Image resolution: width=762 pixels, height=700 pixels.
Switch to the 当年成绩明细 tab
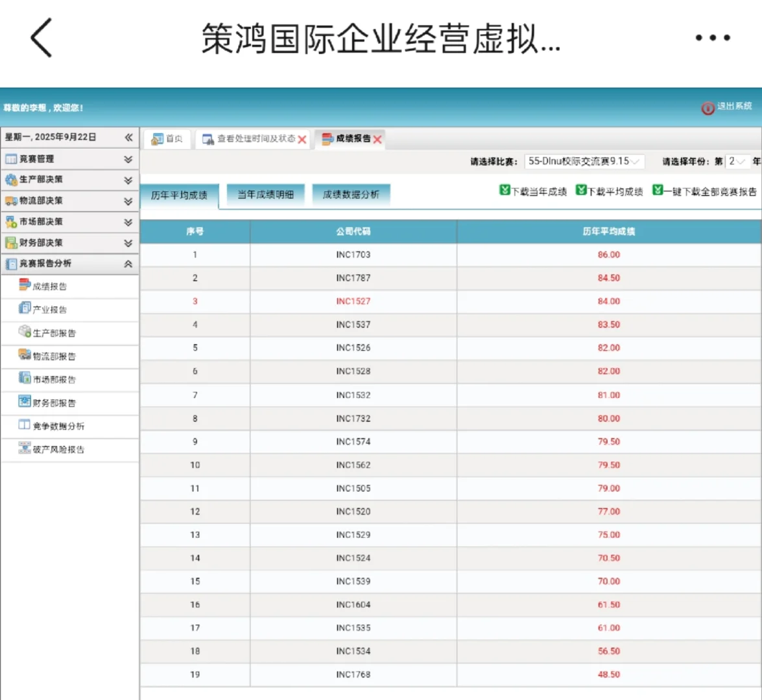[x=265, y=195]
